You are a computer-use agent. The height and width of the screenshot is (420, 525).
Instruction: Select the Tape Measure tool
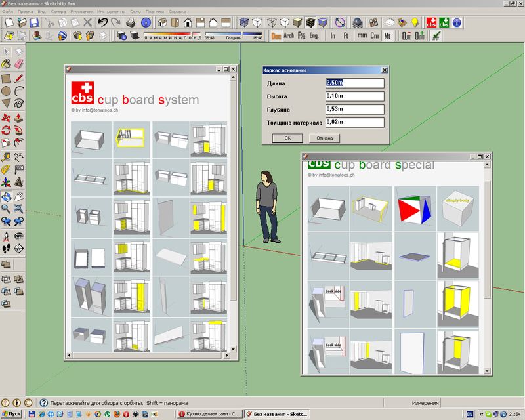(x=6, y=157)
